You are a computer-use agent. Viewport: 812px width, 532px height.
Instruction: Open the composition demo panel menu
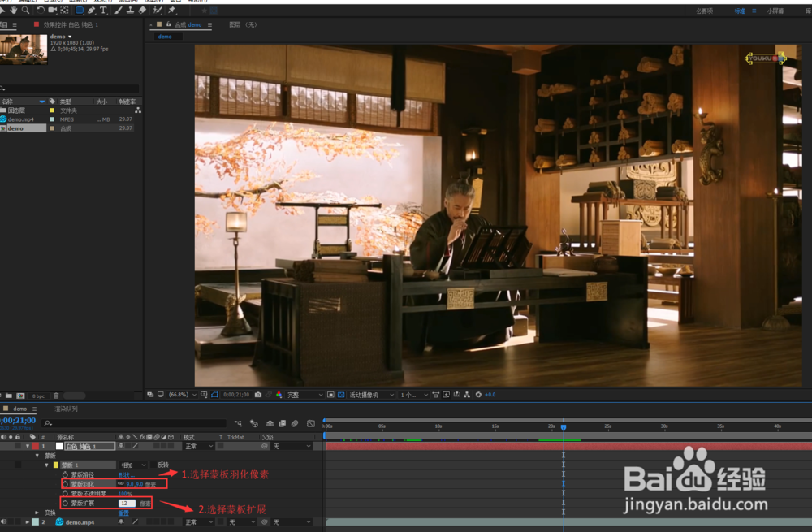click(209, 25)
